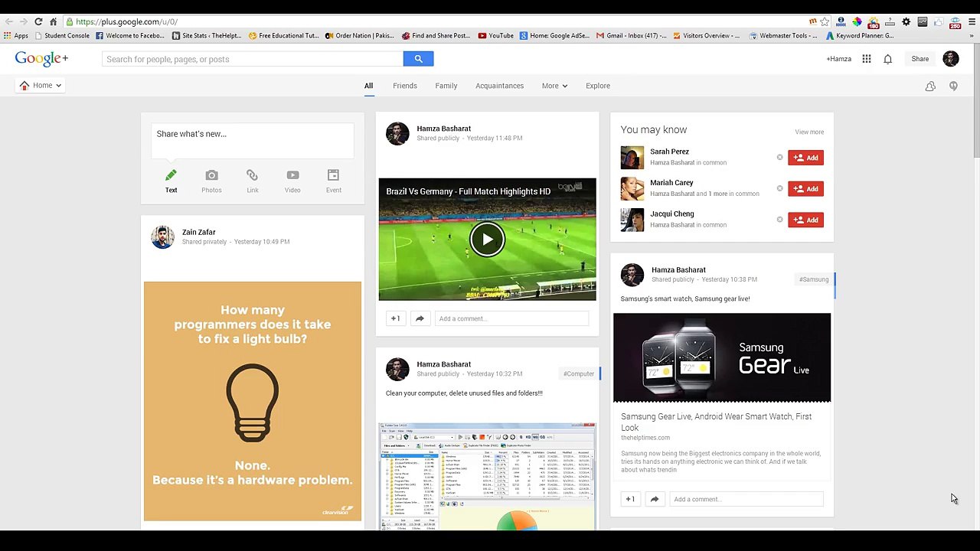The width and height of the screenshot is (980, 551).
Task: Open the notifications bell
Action: [888, 59]
